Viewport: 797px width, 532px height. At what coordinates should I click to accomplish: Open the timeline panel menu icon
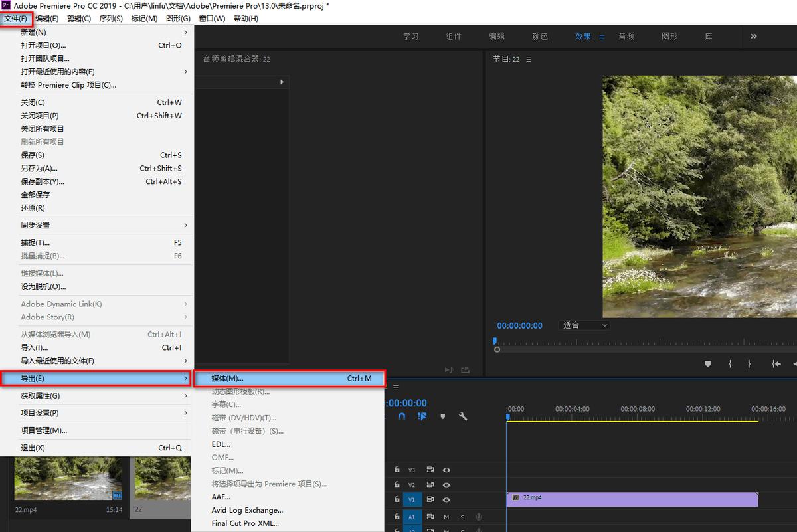395,387
